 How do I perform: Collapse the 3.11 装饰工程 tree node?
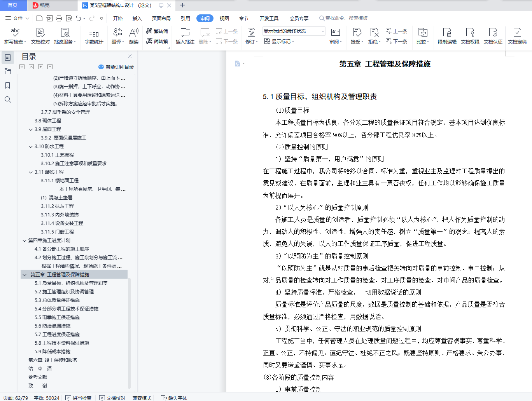pos(31,172)
